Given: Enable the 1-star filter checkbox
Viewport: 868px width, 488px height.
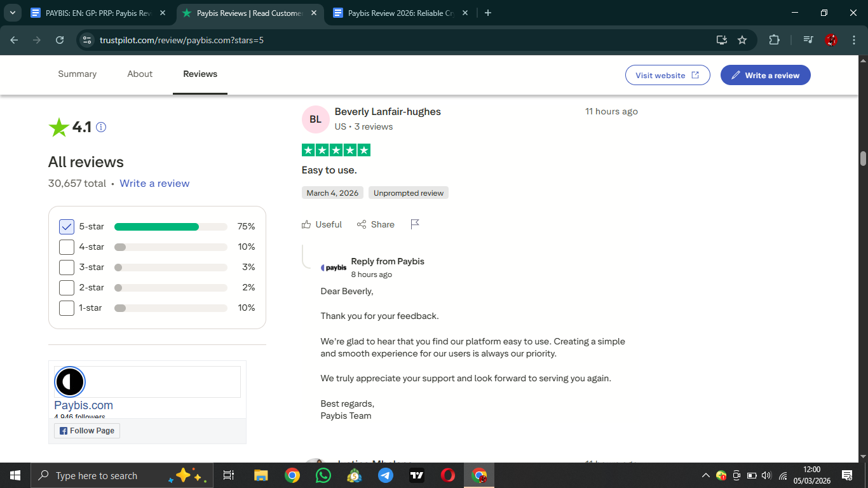Looking at the screenshot, I should [67, 308].
